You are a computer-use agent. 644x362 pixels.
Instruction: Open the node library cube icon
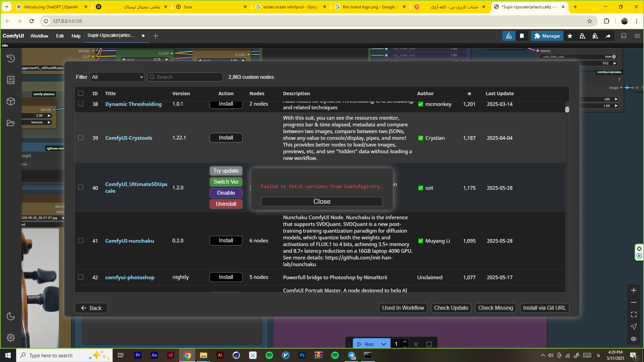pos(11,102)
